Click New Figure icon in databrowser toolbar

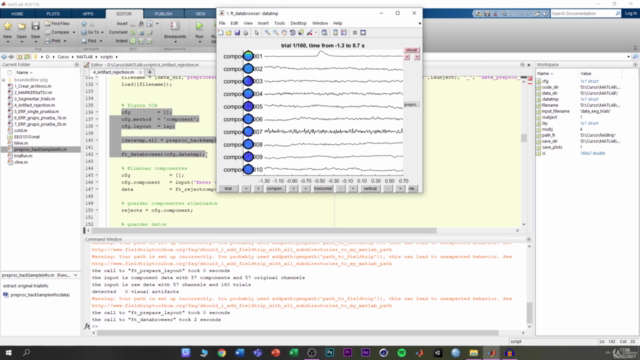pos(221,33)
